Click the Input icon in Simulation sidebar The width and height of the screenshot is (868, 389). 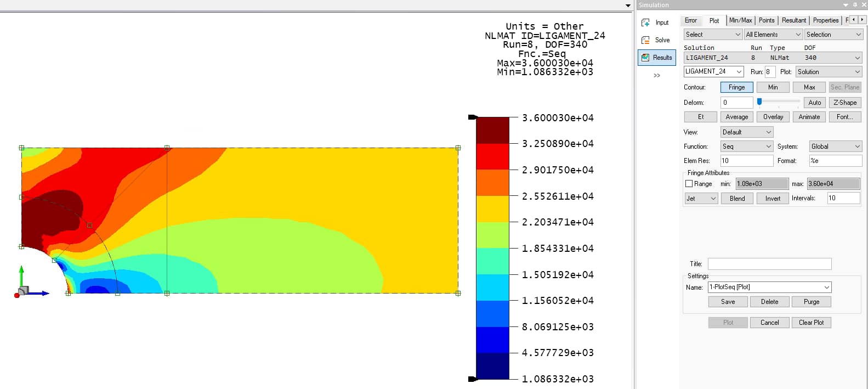pyautogui.click(x=646, y=22)
